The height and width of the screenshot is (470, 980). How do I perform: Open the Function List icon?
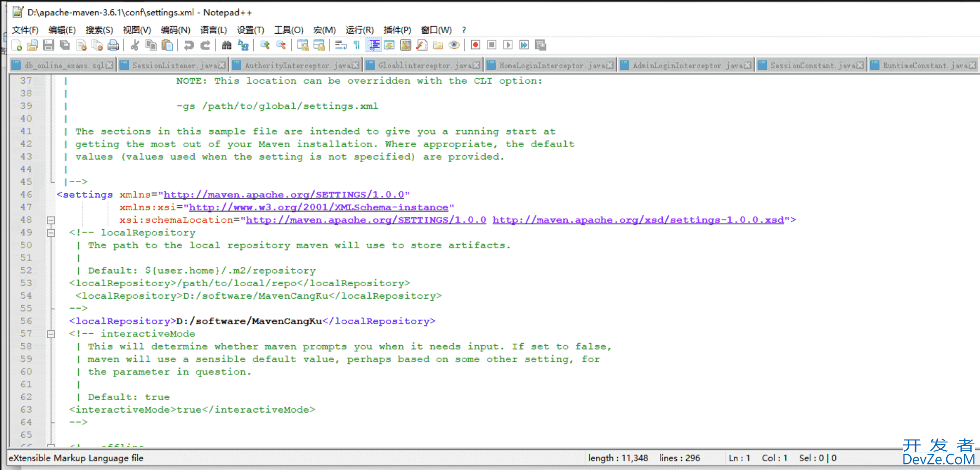422,46
